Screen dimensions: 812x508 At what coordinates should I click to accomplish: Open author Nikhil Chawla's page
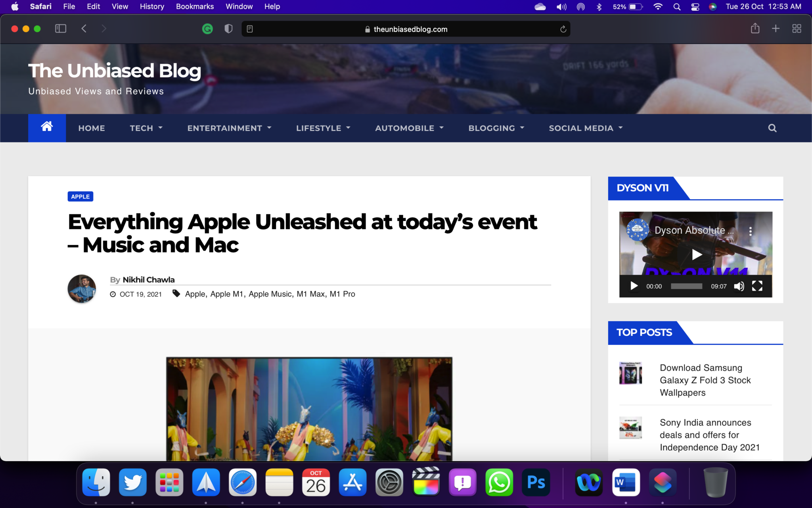tap(149, 279)
